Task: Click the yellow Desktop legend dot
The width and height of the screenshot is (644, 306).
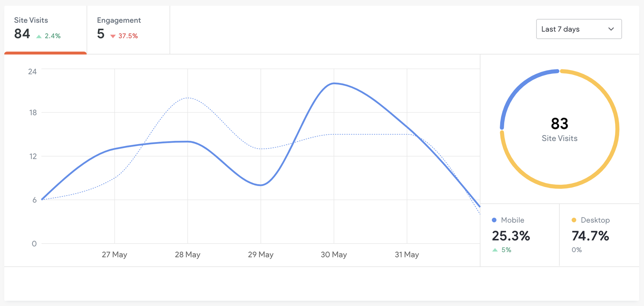Action: pos(574,220)
